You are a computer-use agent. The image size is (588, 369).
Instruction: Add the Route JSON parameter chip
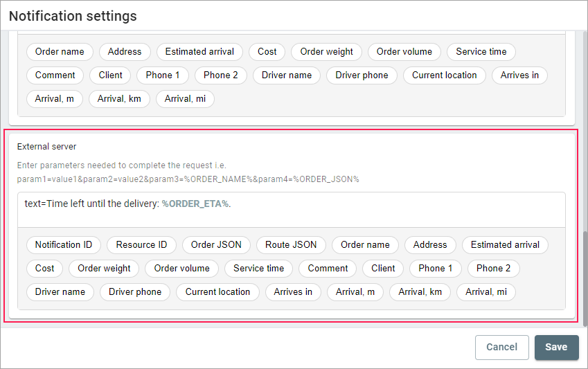point(291,244)
